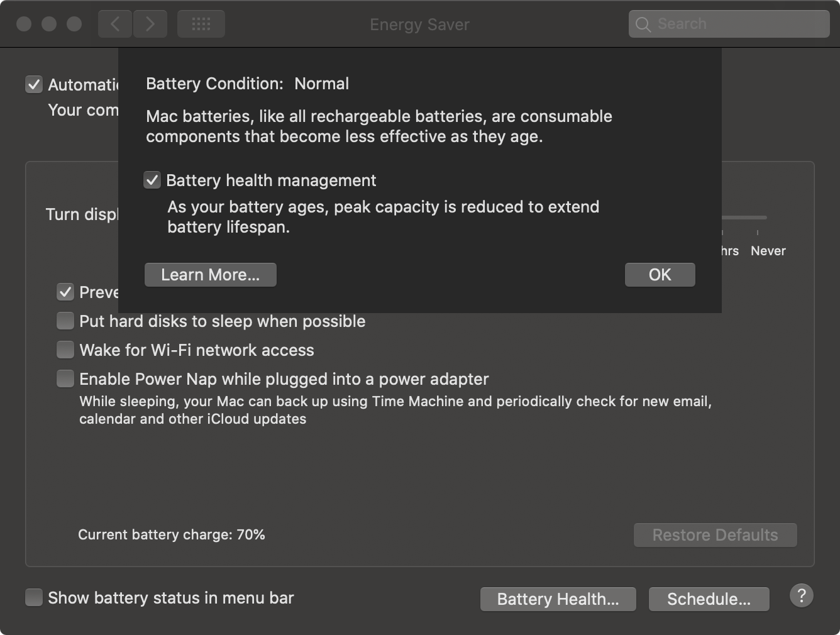Image resolution: width=840 pixels, height=635 pixels.
Task: Open the Schedule... settings
Action: [709, 599]
